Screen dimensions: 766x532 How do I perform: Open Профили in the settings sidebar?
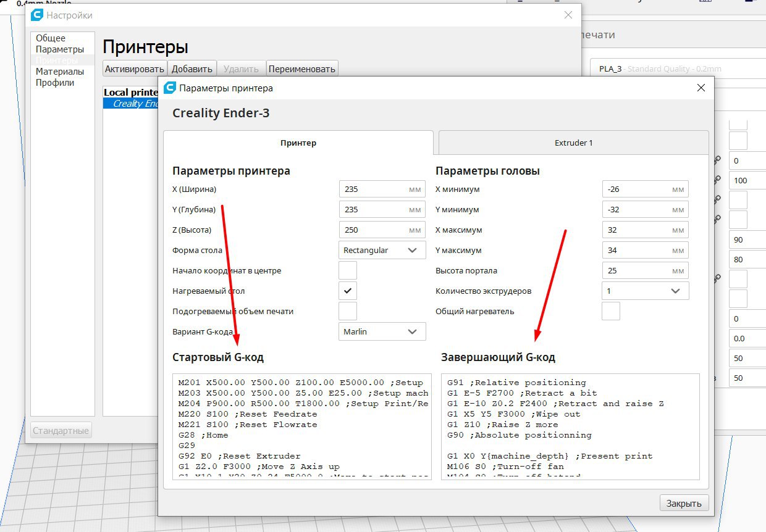pyautogui.click(x=55, y=83)
